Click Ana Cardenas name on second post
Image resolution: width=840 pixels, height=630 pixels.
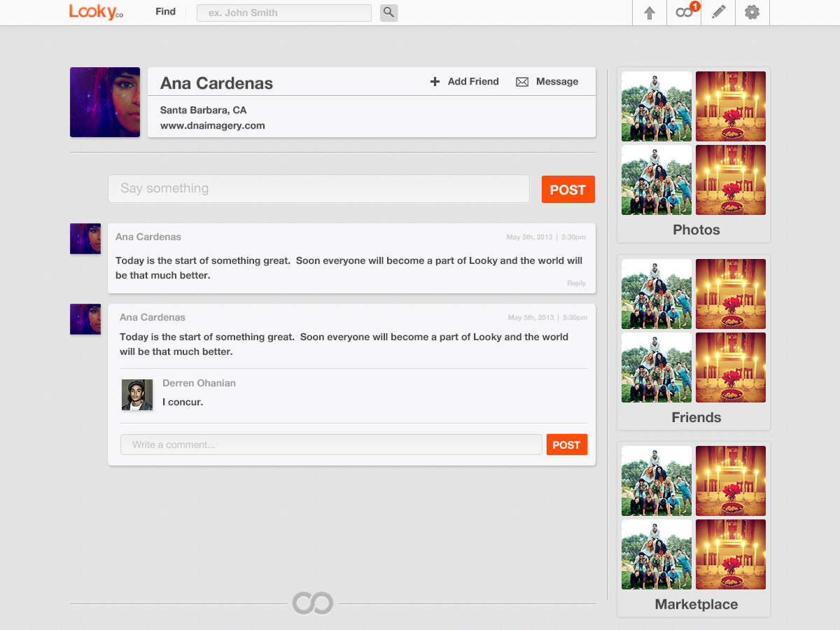(x=153, y=317)
